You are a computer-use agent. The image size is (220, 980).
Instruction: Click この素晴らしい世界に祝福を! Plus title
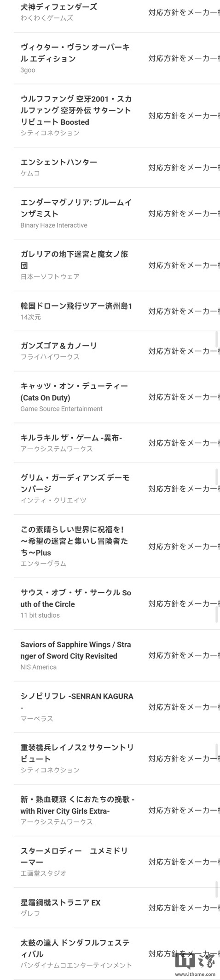[x=75, y=541]
